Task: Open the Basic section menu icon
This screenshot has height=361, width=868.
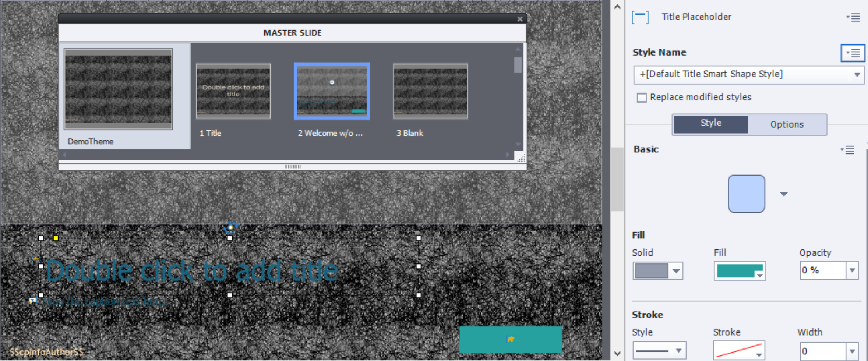Action: (847, 150)
